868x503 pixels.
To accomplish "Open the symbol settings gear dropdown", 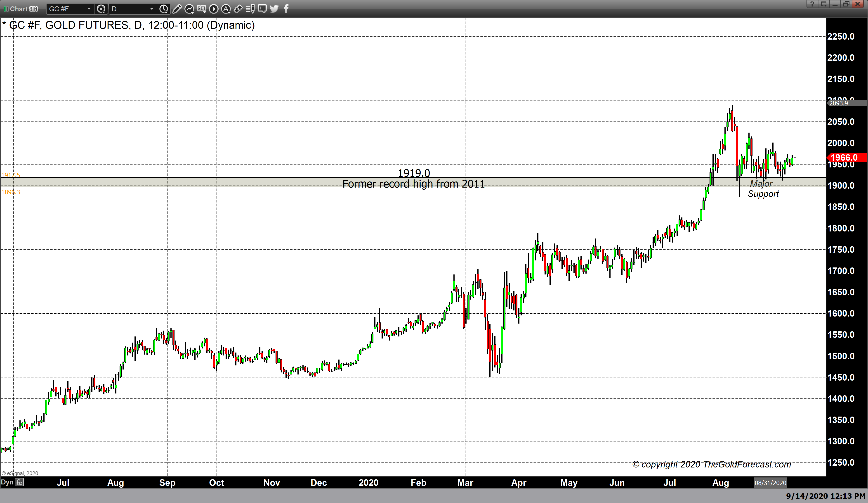I will click(101, 9).
